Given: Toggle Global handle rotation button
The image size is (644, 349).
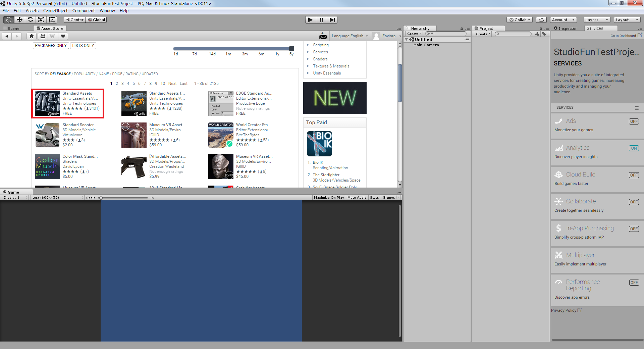Looking at the screenshot, I should [x=96, y=20].
